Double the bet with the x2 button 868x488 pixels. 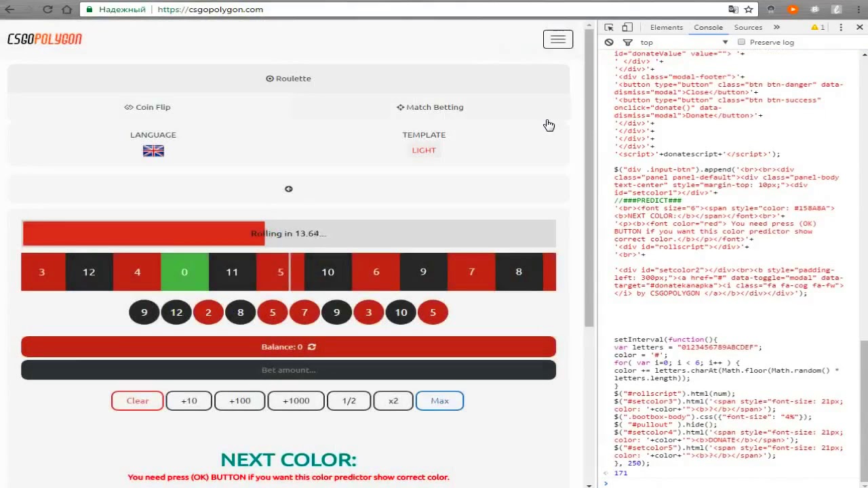pos(393,401)
